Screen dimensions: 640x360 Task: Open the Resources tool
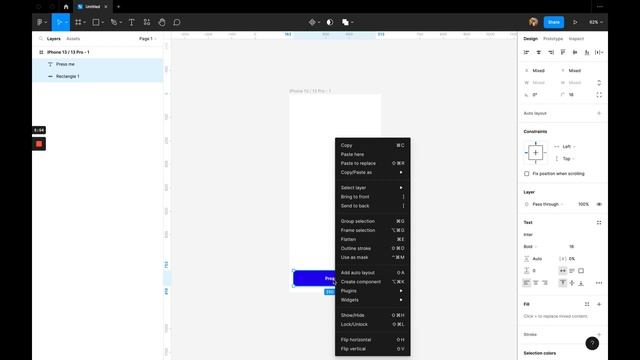(147, 22)
